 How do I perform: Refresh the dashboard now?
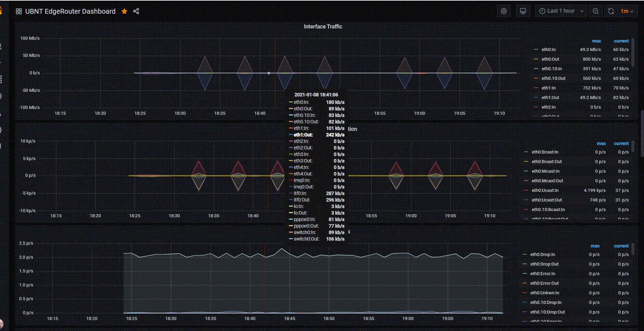point(611,11)
